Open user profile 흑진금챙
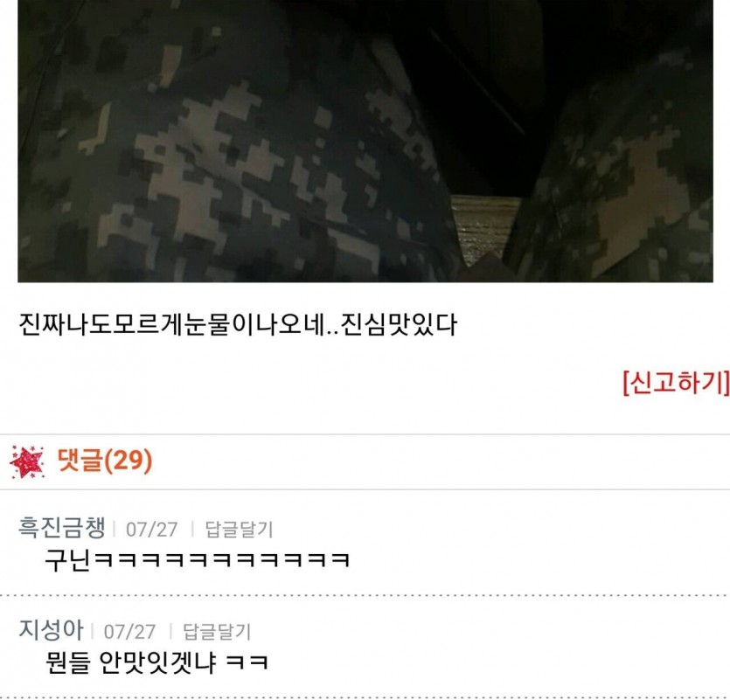 pyautogui.click(x=61, y=528)
